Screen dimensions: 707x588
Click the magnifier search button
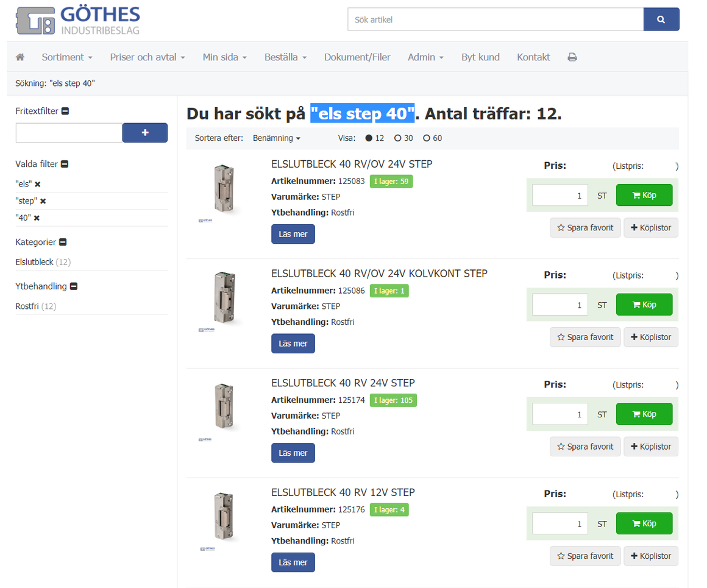(x=661, y=19)
